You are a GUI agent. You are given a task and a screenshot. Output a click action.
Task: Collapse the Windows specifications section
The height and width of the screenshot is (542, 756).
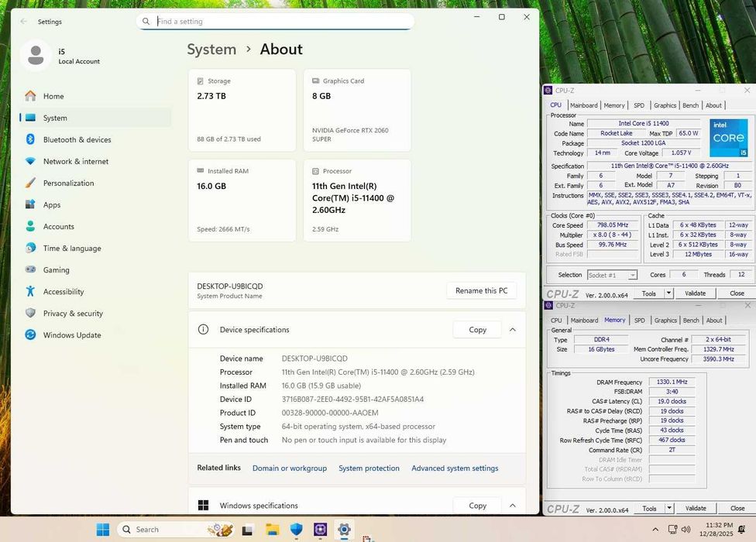click(x=513, y=506)
